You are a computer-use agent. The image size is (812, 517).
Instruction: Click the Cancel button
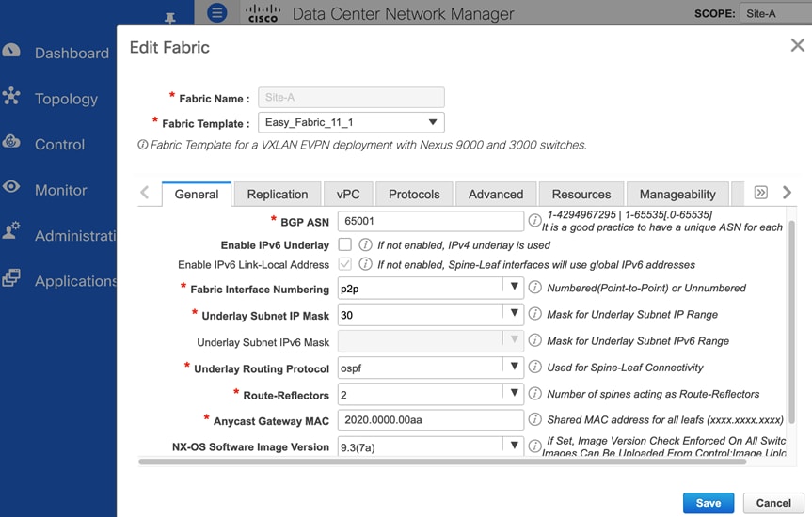coord(773,503)
